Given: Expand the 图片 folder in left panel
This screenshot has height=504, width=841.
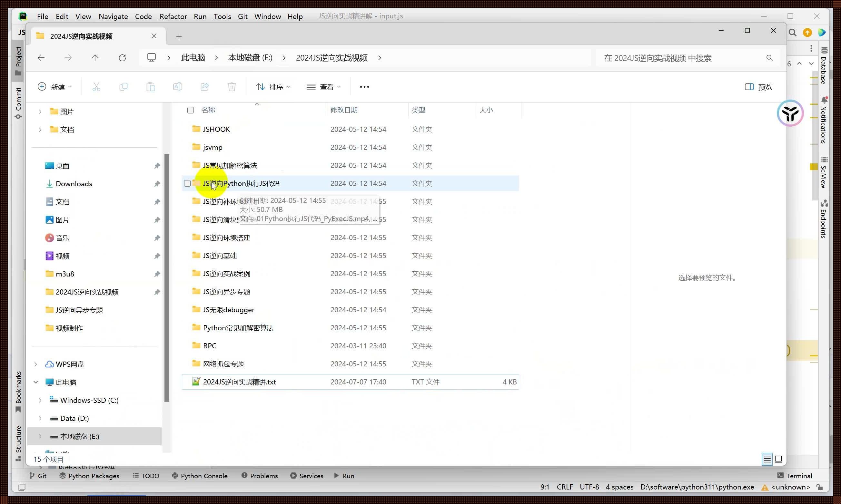Looking at the screenshot, I should point(40,111).
